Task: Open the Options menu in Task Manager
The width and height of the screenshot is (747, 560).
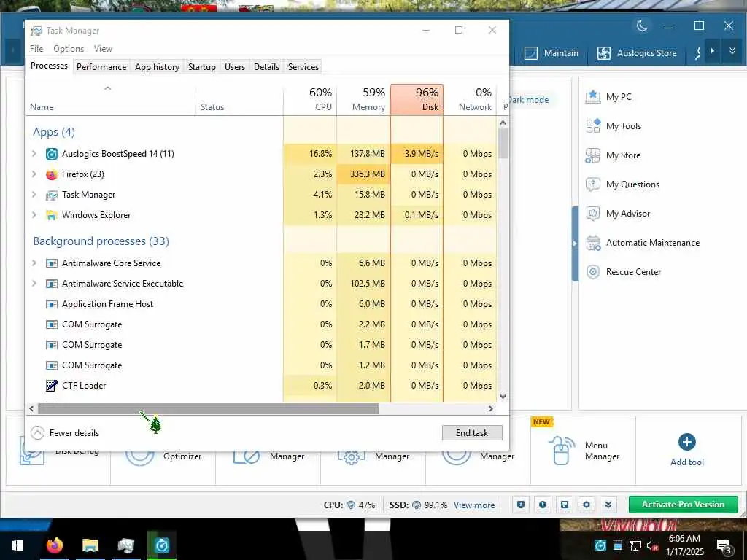Action: (x=69, y=49)
